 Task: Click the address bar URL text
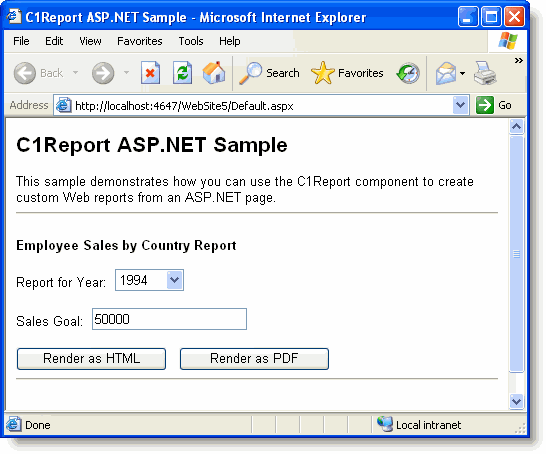pos(184,105)
